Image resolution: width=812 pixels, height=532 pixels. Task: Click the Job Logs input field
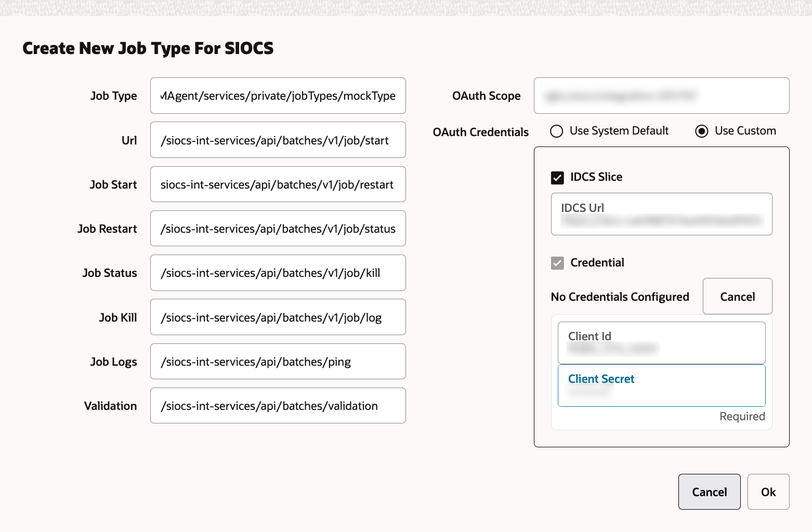click(278, 362)
